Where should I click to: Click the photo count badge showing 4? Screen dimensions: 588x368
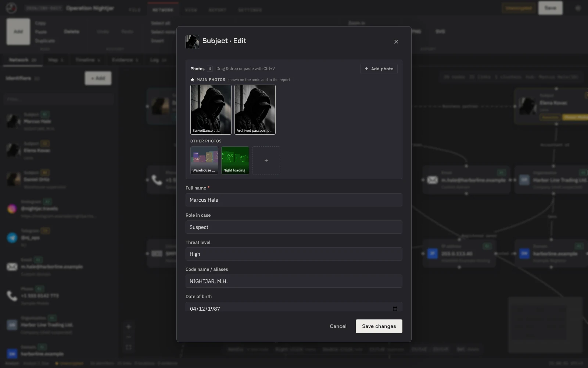(210, 69)
